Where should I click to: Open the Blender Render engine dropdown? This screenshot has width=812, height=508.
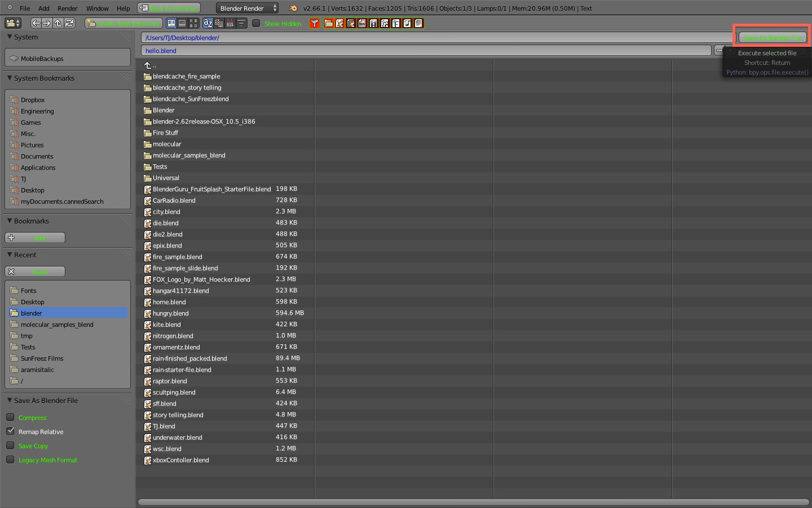[x=247, y=8]
